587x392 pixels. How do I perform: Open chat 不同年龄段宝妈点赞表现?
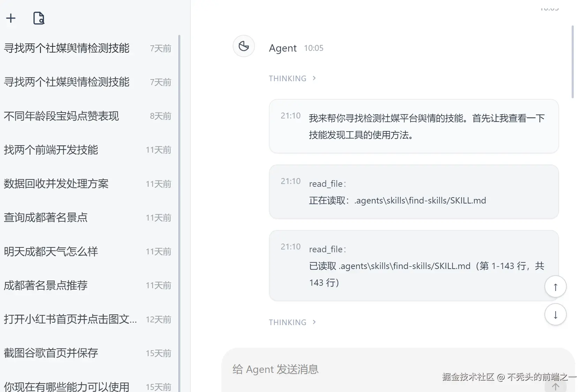point(88,116)
